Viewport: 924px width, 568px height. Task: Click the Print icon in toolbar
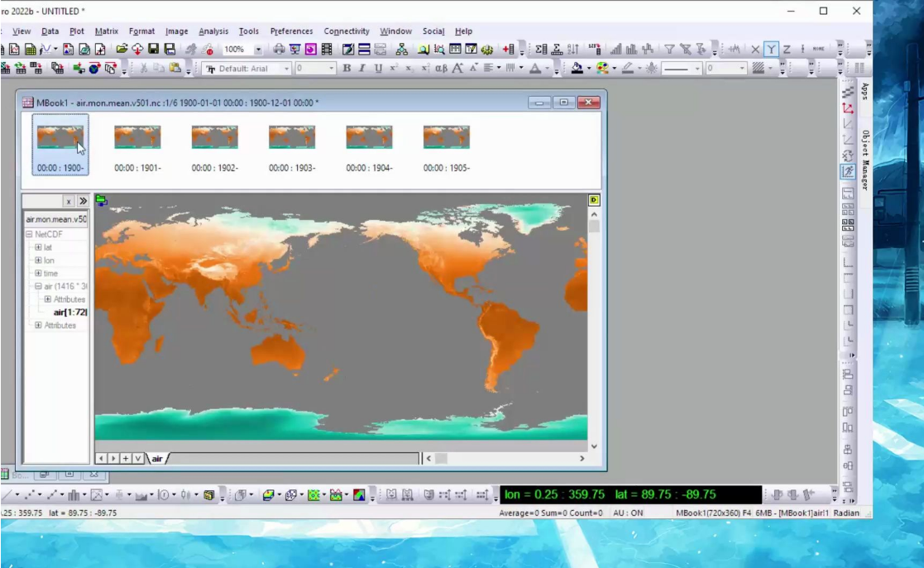[x=279, y=50]
